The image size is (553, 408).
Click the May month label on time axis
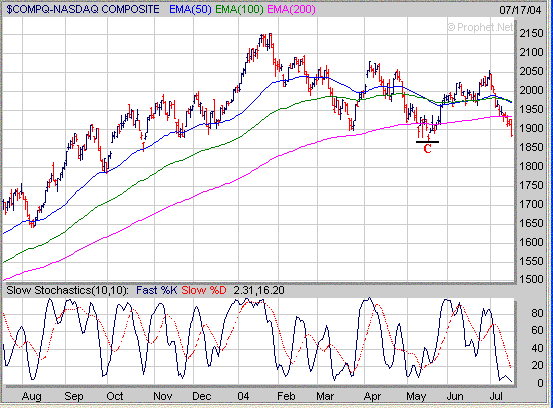tap(416, 396)
